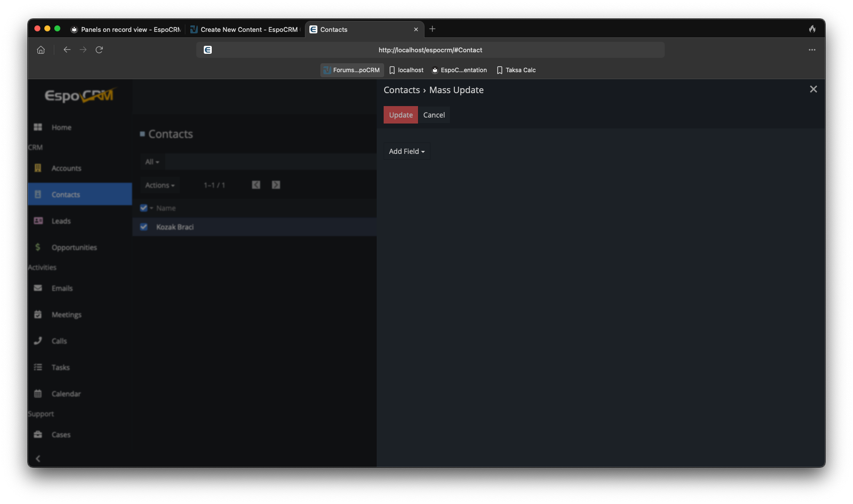853x504 pixels.
Task: Reload the page with refresh icon
Action: click(99, 50)
